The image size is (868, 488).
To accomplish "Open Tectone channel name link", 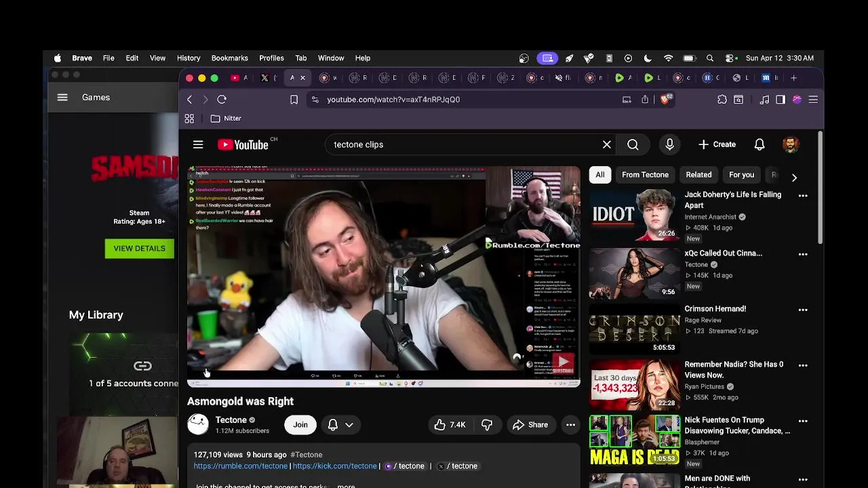I will click(231, 420).
